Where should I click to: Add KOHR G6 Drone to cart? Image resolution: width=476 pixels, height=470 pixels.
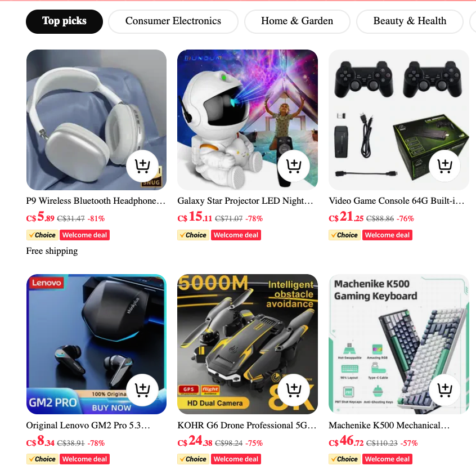294,390
